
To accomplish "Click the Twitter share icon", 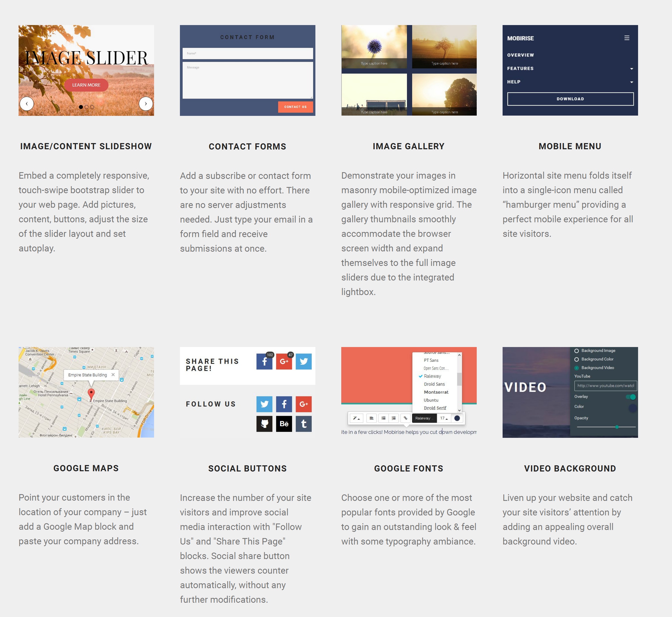I will 304,361.
